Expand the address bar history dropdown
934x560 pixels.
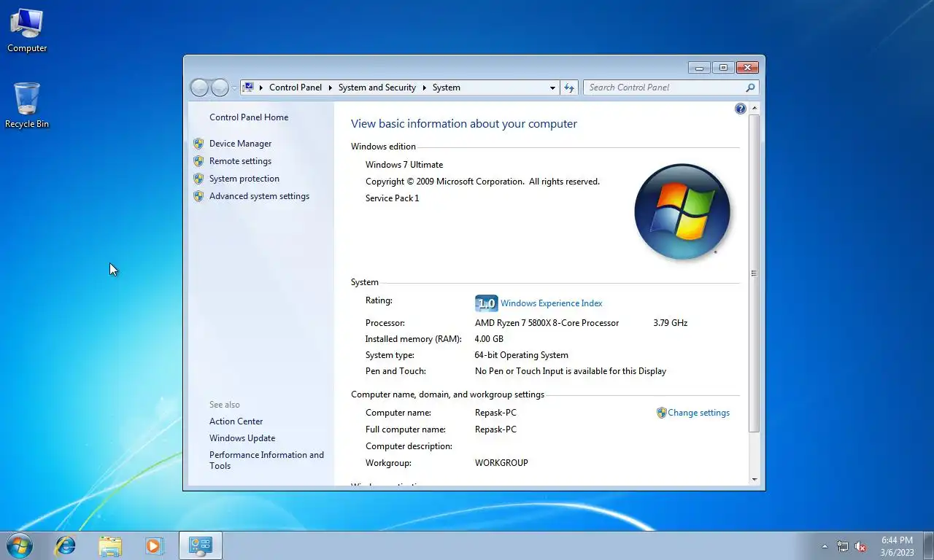click(x=552, y=87)
